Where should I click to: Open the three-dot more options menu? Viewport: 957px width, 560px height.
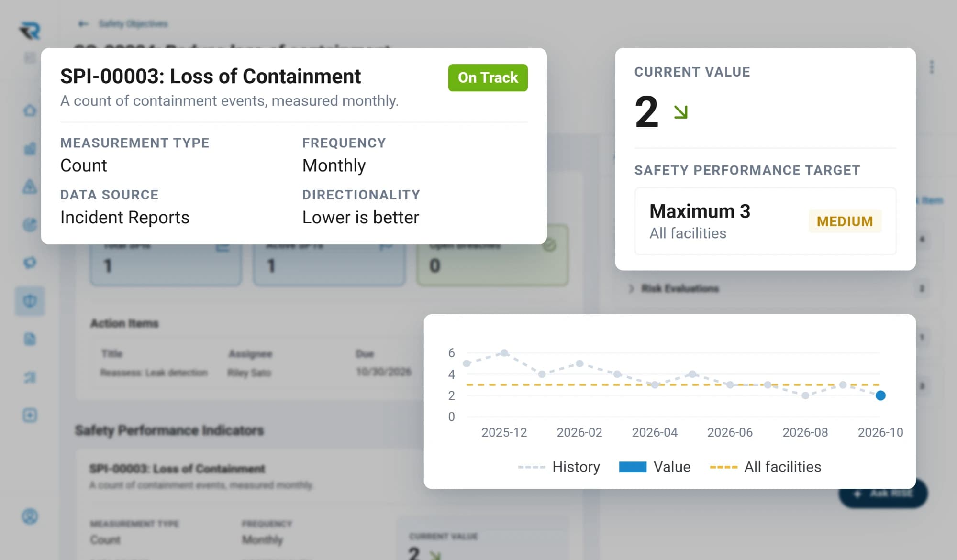[931, 67]
